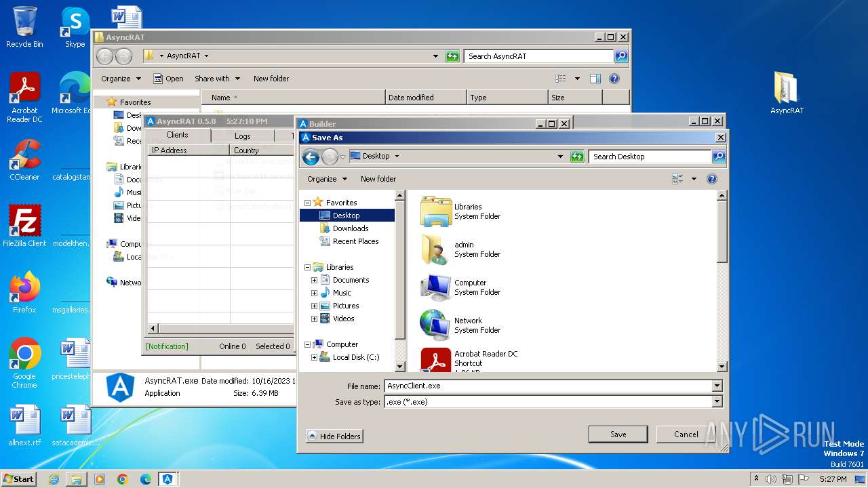Collapse Favorites node in Save As tree
The image size is (868, 488).
click(x=307, y=203)
